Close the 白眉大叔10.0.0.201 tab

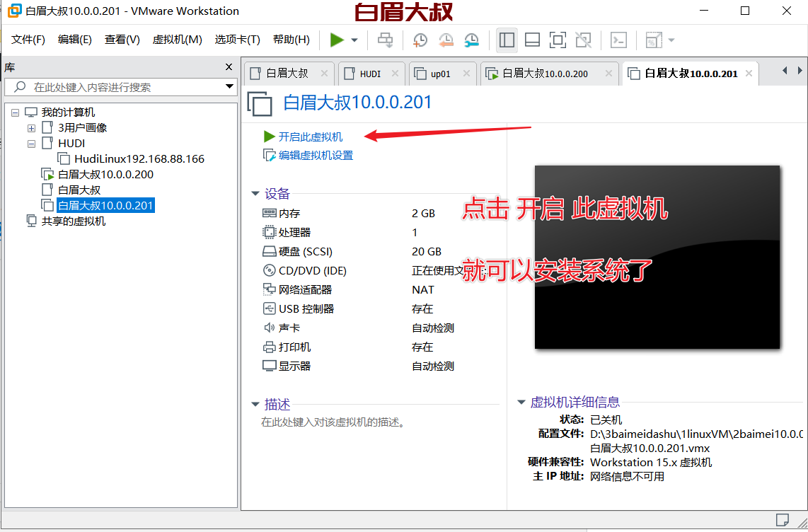pos(749,74)
